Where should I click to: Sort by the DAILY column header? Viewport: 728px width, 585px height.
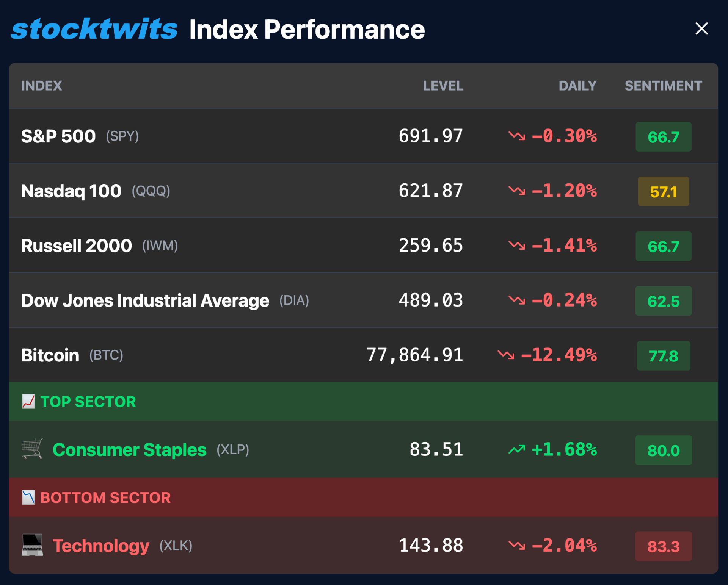click(577, 86)
